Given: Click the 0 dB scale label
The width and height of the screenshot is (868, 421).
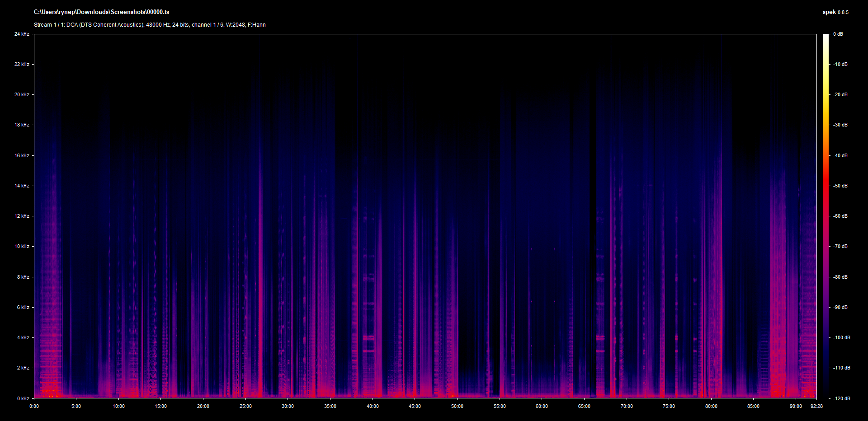Looking at the screenshot, I should click(x=838, y=34).
